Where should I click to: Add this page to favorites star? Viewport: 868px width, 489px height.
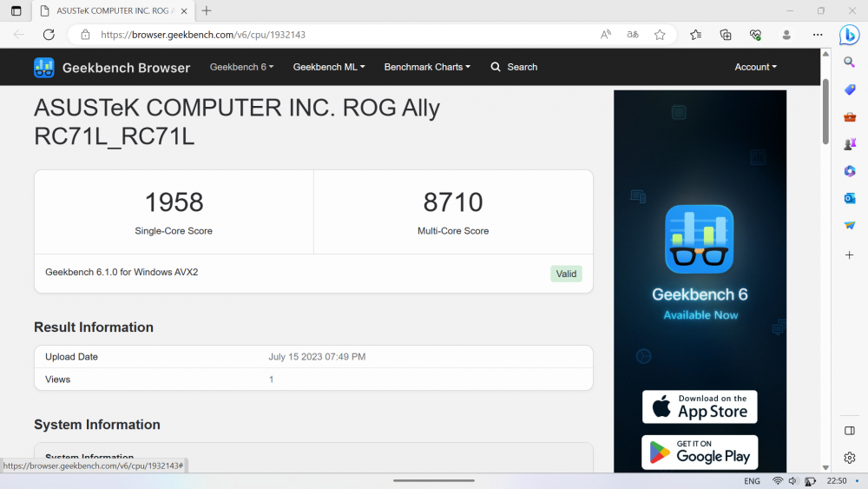click(660, 35)
